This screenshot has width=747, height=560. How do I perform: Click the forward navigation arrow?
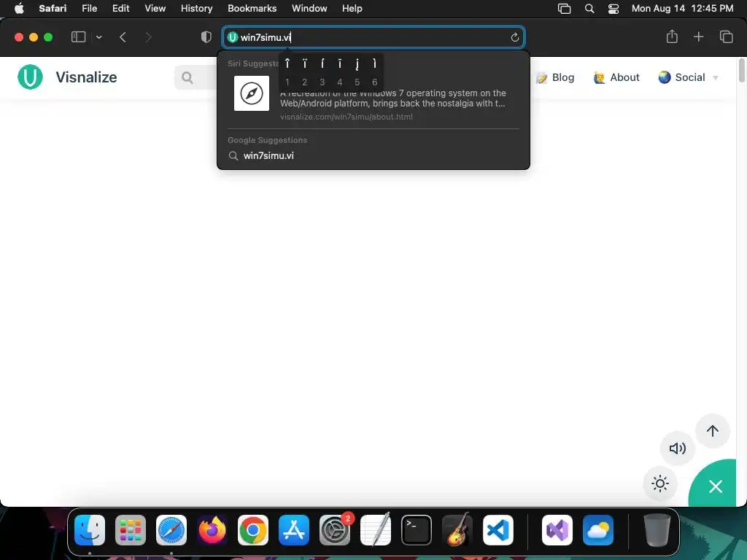[148, 37]
